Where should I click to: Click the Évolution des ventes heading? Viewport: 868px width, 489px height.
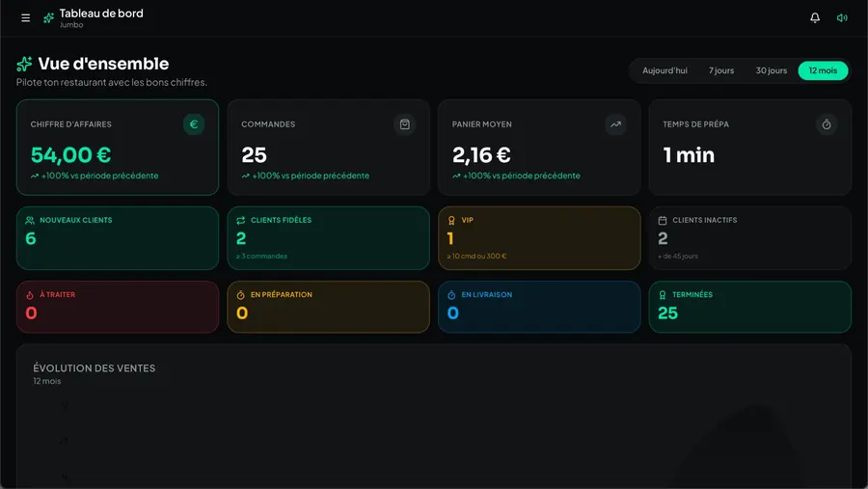click(95, 368)
